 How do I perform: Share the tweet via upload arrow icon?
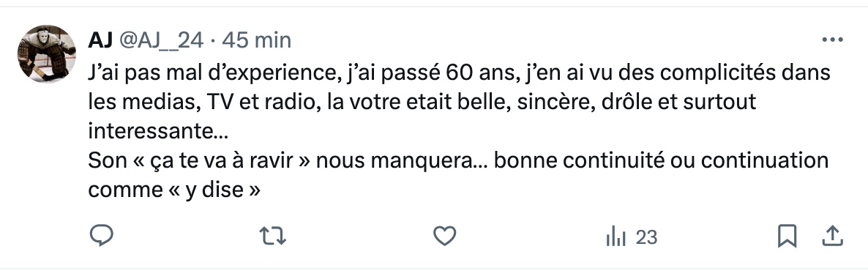832,237
